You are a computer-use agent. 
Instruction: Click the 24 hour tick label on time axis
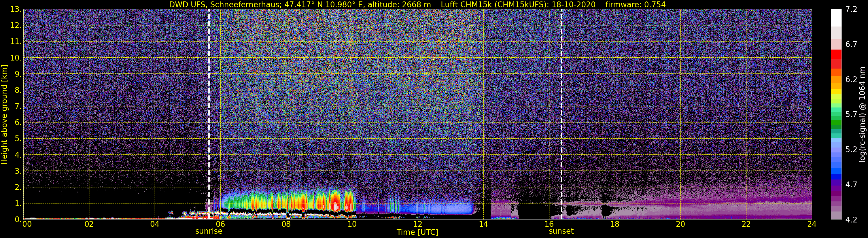[812, 224]
